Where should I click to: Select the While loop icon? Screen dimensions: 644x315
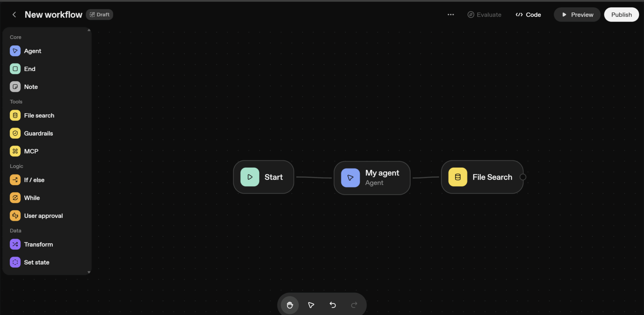pyautogui.click(x=15, y=198)
